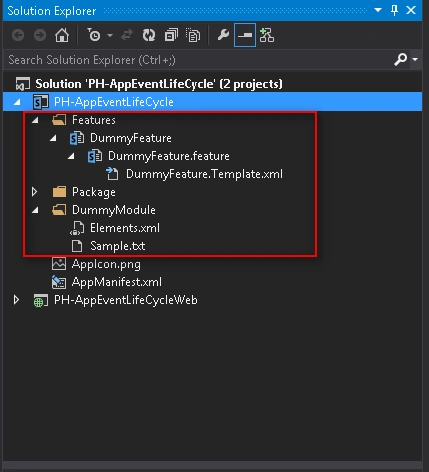The width and height of the screenshot is (429, 472).
Task: Click the Sample.txt document icon
Action: 77,246
